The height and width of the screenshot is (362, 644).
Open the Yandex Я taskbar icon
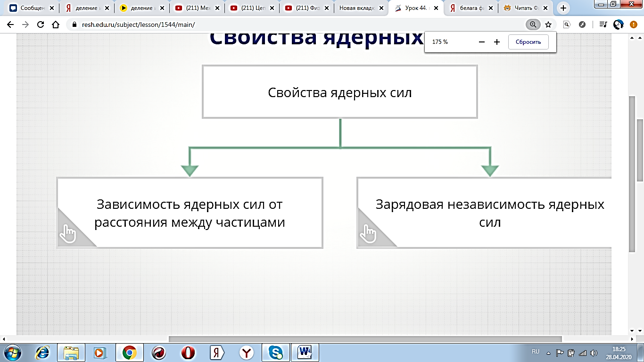tap(217, 353)
